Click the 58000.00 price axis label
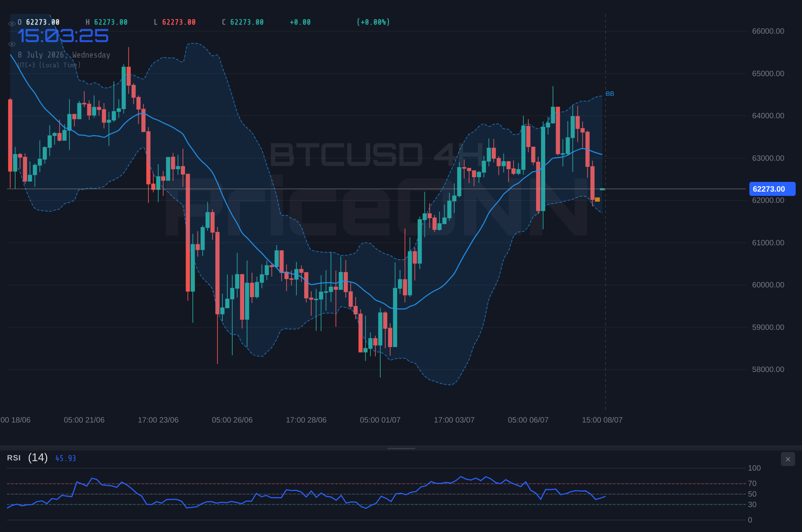This screenshot has height=532, width=802. point(768,370)
